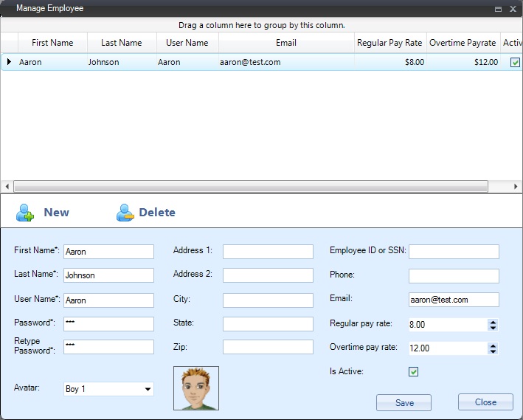Decrease the Overtime pay rate value
This screenshot has width=523, height=420.
click(493, 351)
